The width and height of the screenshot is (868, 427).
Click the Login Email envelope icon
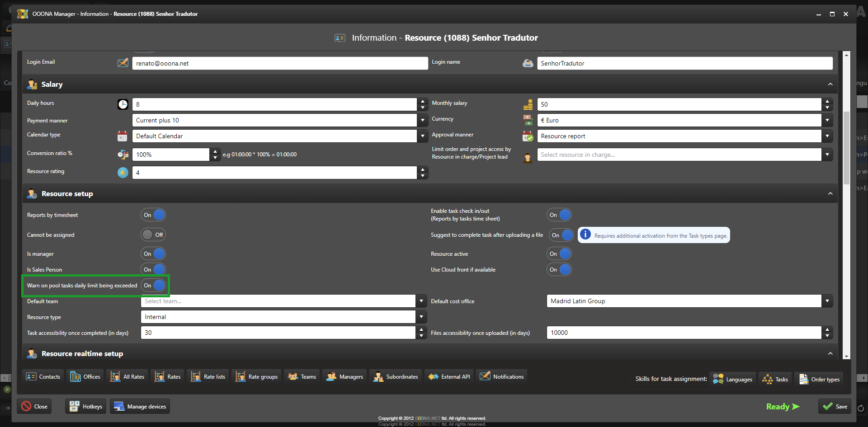click(x=123, y=63)
